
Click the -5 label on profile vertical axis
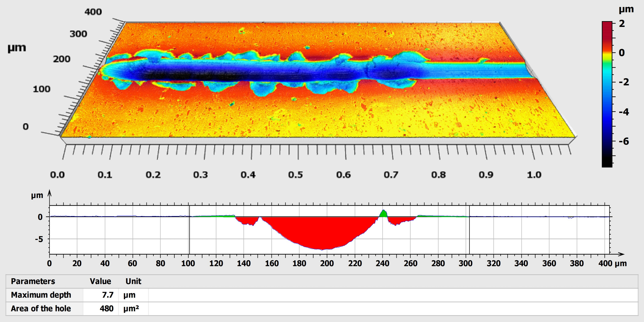point(39,239)
